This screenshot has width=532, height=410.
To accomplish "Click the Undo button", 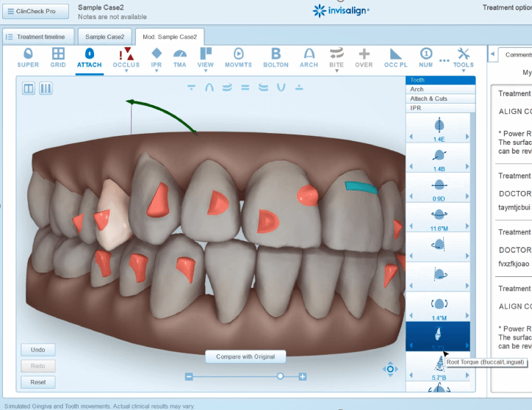I will [x=38, y=350].
